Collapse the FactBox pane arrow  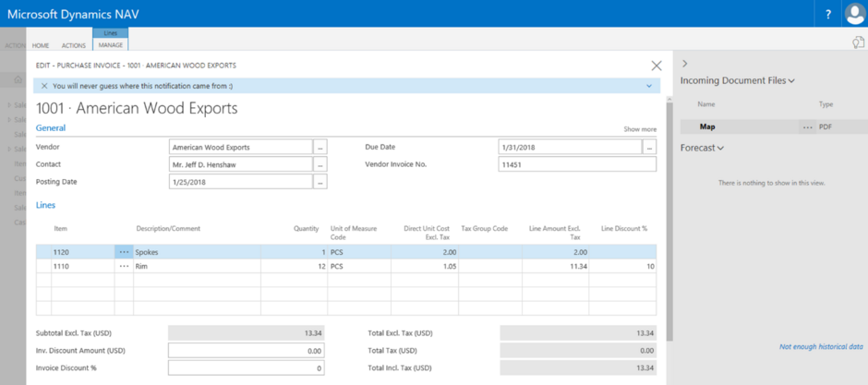click(685, 64)
